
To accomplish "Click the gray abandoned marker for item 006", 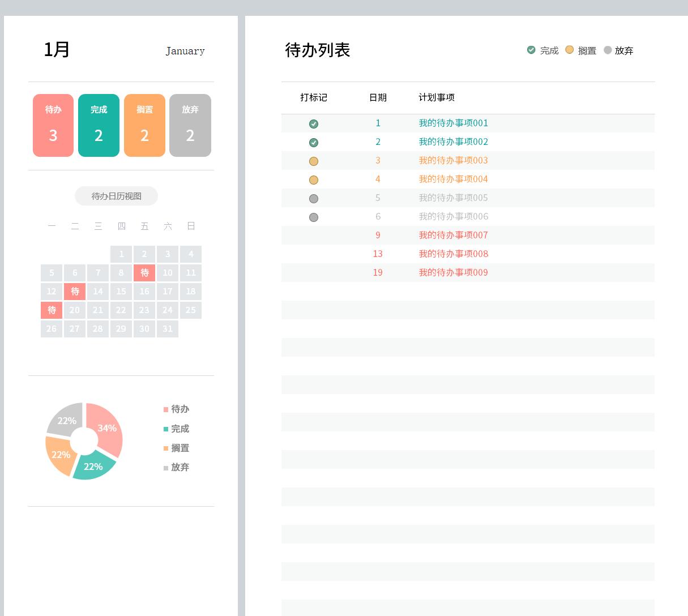I will pos(314,217).
